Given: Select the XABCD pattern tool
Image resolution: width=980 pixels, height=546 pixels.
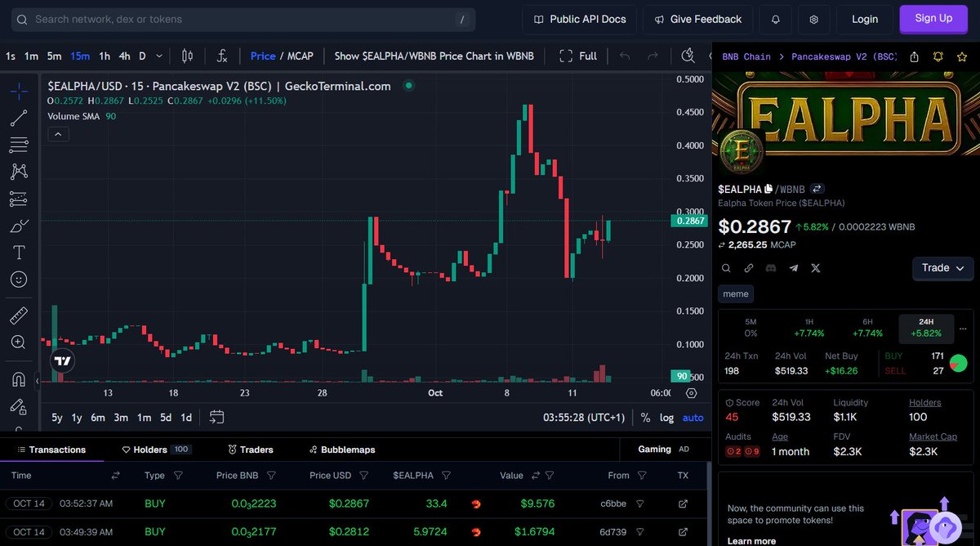Looking at the screenshot, I should coord(19,172).
